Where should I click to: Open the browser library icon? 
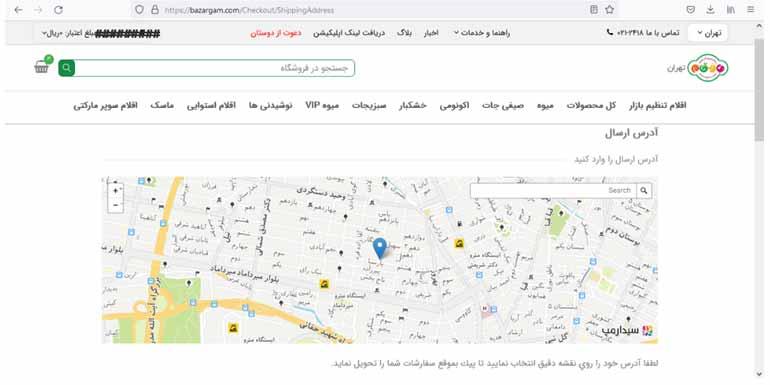click(731, 10)
